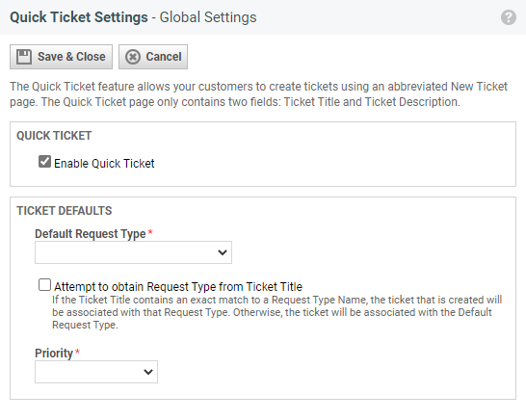Click the Cancel button label
The height and width of the screenshot is (420, 526).
[164, 57]
